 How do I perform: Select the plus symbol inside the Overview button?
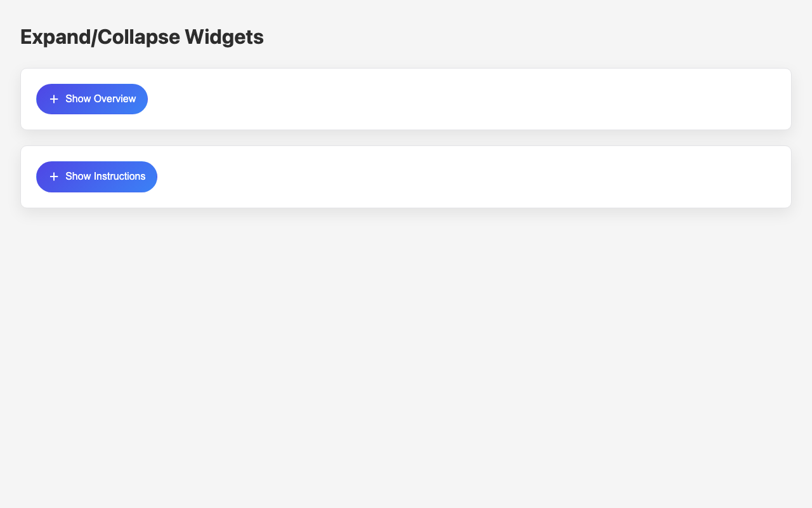pyautogui.click(x=54, y=99)
